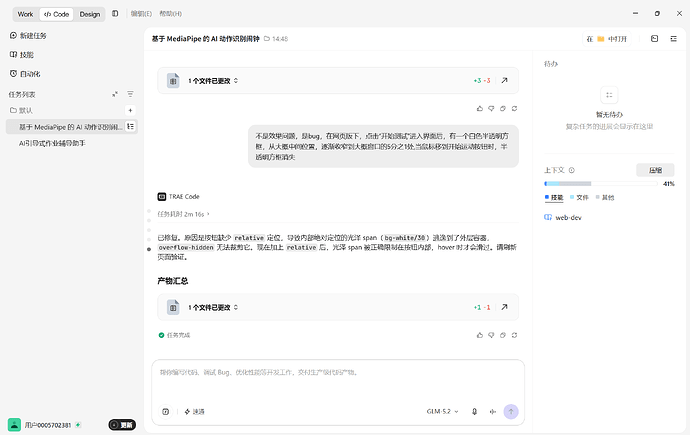Image resolution: width=690 pixels, height=435 pixels.
Task: Switch to the Code mode tab
Action: point(56,14)
